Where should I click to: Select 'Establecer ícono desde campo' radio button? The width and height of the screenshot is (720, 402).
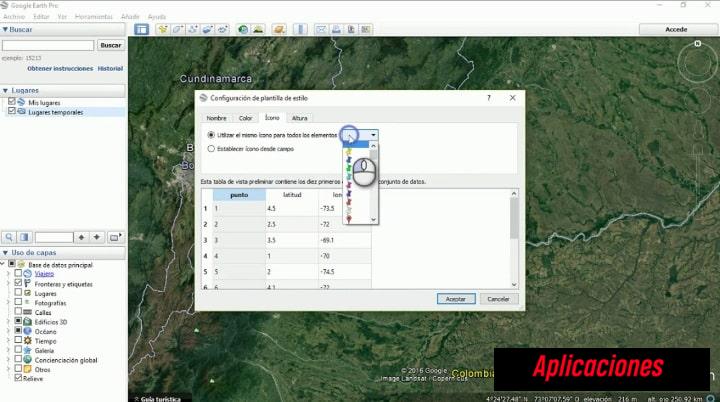211,149
